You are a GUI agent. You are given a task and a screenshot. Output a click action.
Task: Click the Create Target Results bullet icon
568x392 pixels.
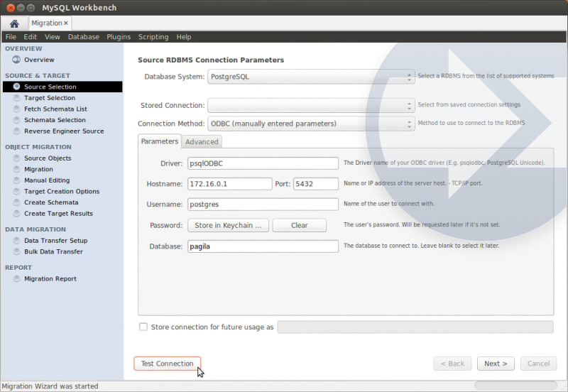[x=16, y=213]
